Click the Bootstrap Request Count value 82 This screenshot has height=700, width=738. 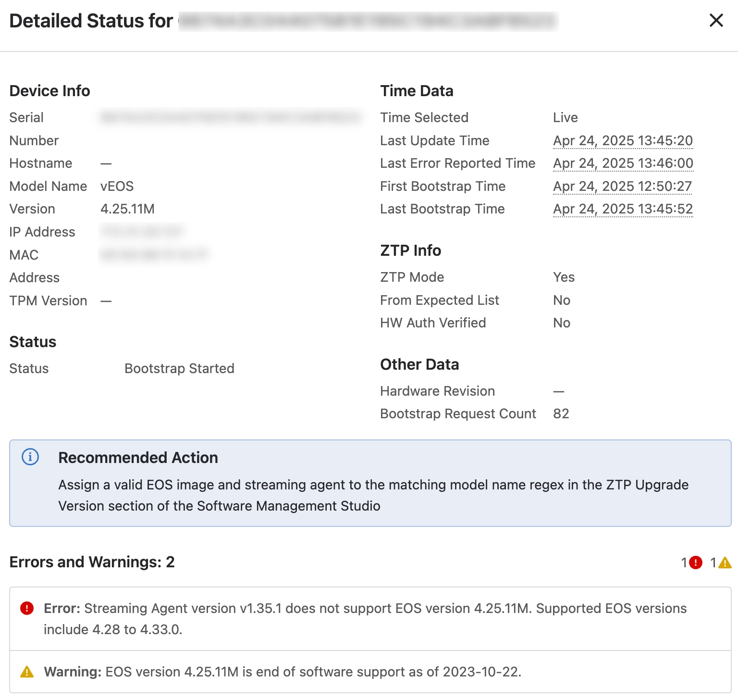tap(561, 414)
